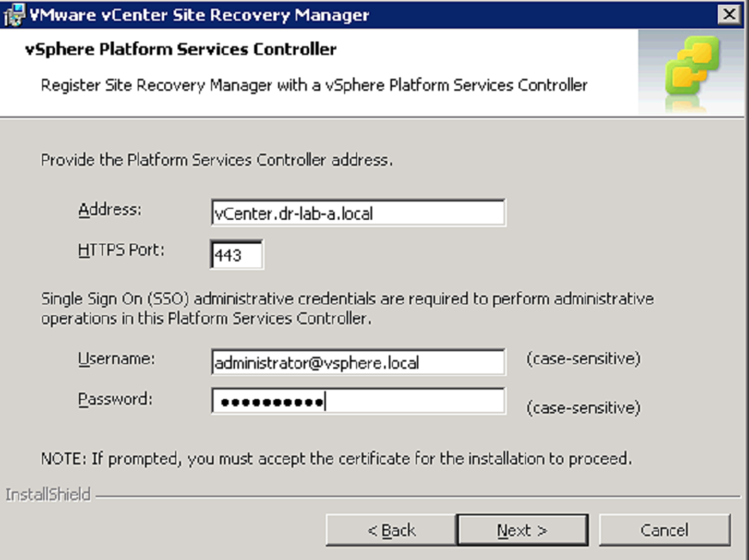
Task: Click '(case-sensitive)' beside the Password field
Action: [x=583, y=408]
